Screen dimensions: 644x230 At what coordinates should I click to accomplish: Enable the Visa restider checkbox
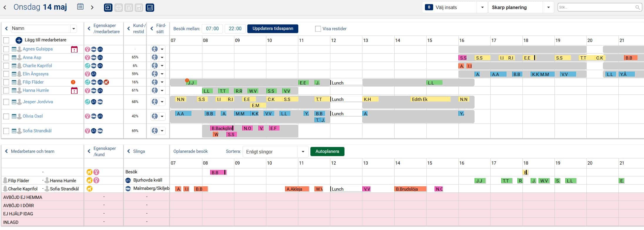click(x=318, y=29)
